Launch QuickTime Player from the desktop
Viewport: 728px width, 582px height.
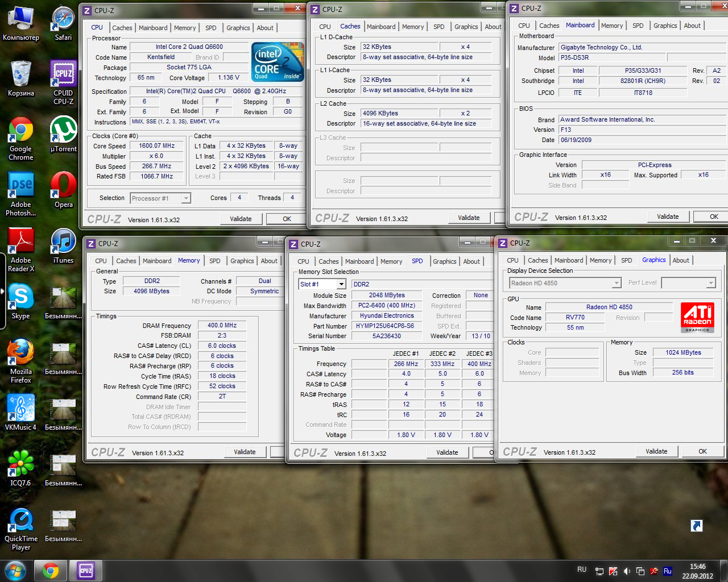click(x=21, y=529)
